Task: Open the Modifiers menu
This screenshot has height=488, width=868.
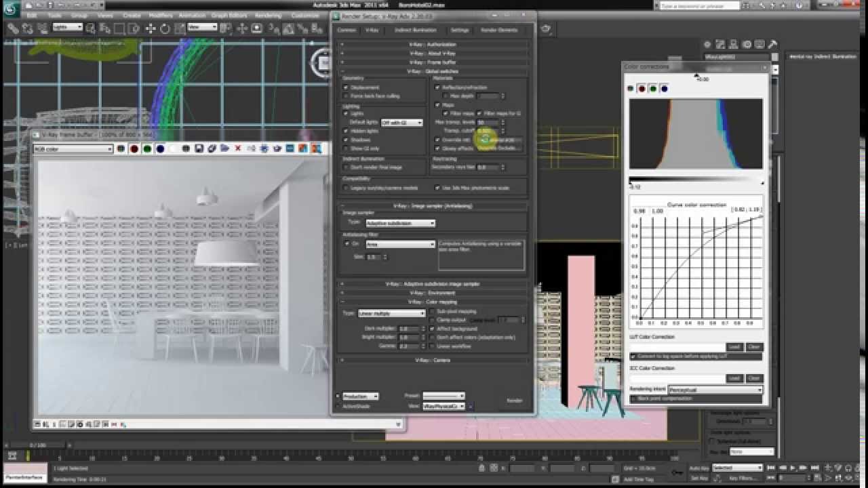Action: (160, 15)
